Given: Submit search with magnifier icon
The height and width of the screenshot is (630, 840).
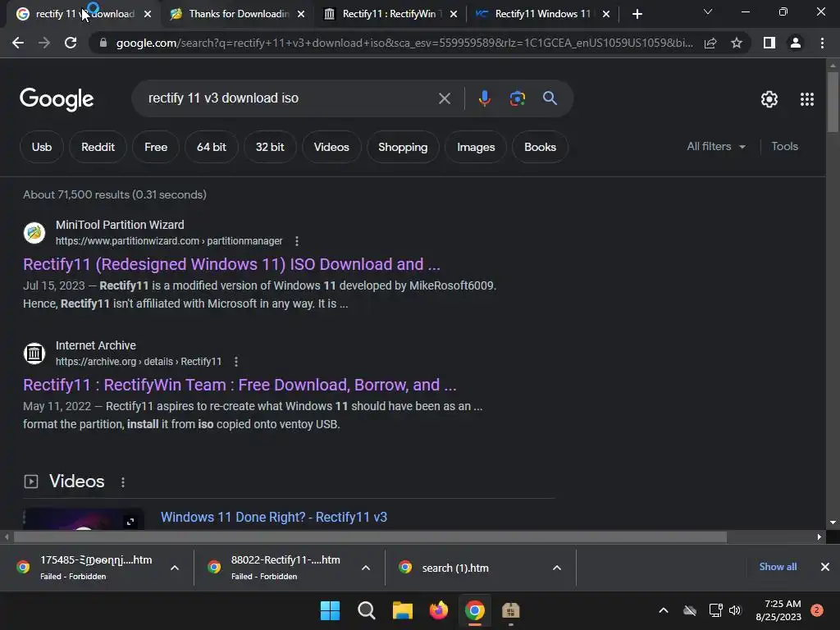Looking at the screenshot, I should [x=550, y=98].
